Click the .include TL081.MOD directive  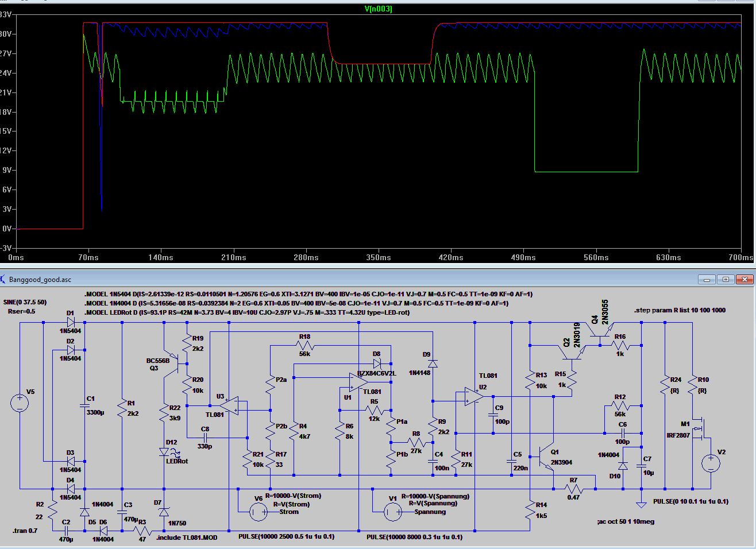click(187, 537)
